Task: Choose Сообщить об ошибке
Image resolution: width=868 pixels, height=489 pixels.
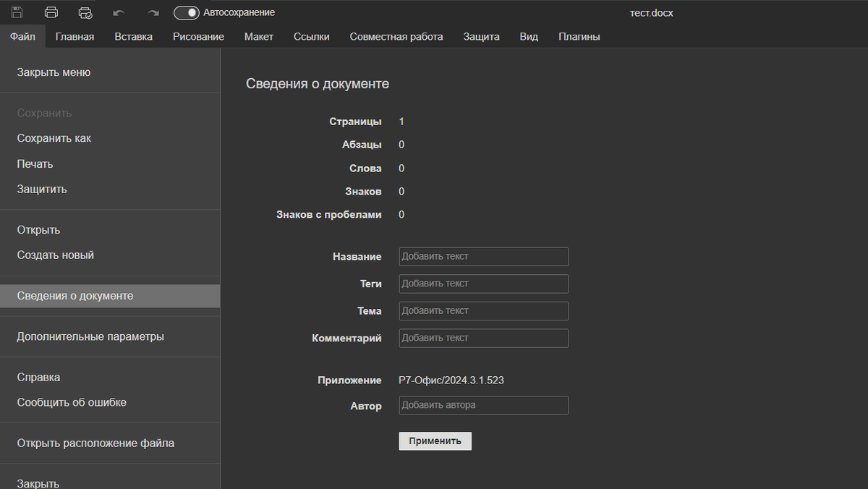Action: (x=110, y=402)
